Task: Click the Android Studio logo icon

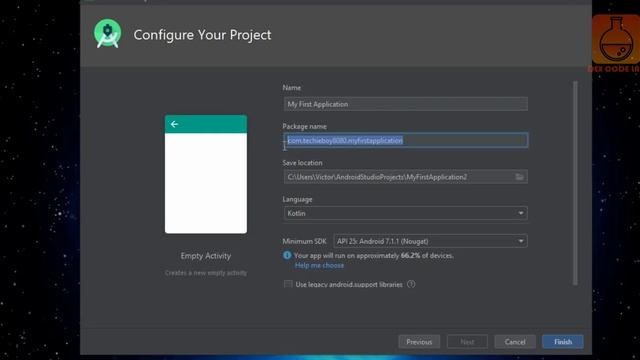Action: 107,34
